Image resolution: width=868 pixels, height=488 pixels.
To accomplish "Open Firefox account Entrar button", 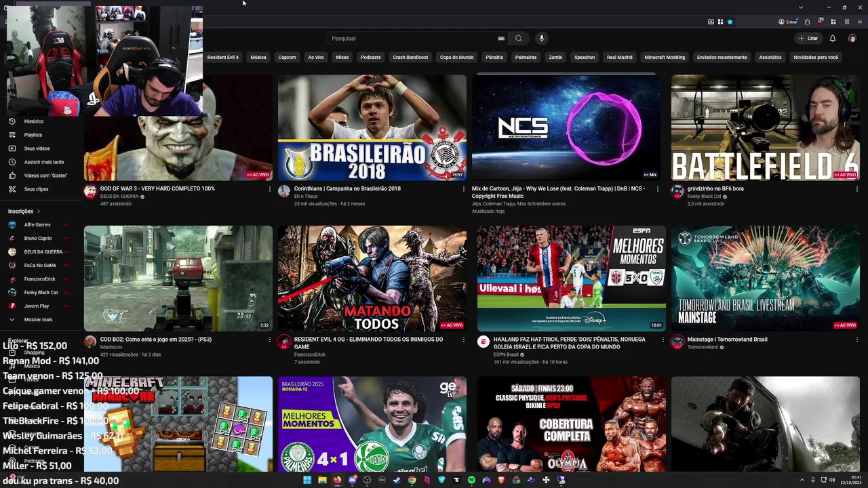I will [x=788, y=22].
